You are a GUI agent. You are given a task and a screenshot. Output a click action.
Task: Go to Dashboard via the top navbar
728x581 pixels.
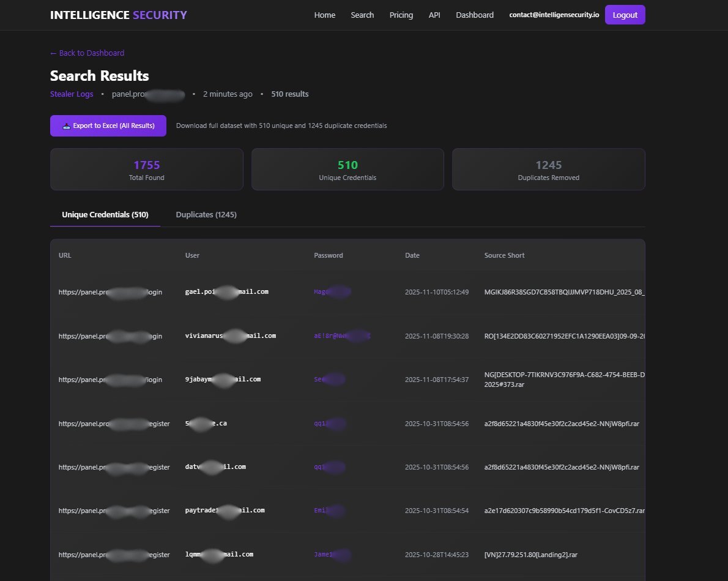(474, 15)
